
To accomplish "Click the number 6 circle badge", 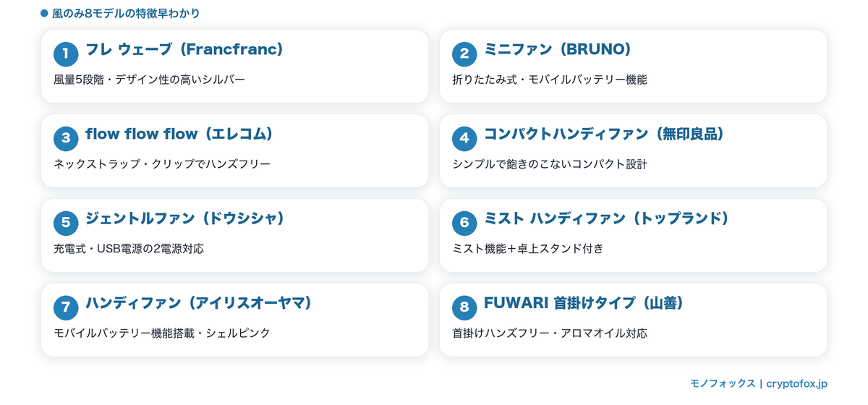I will (464, 223).
